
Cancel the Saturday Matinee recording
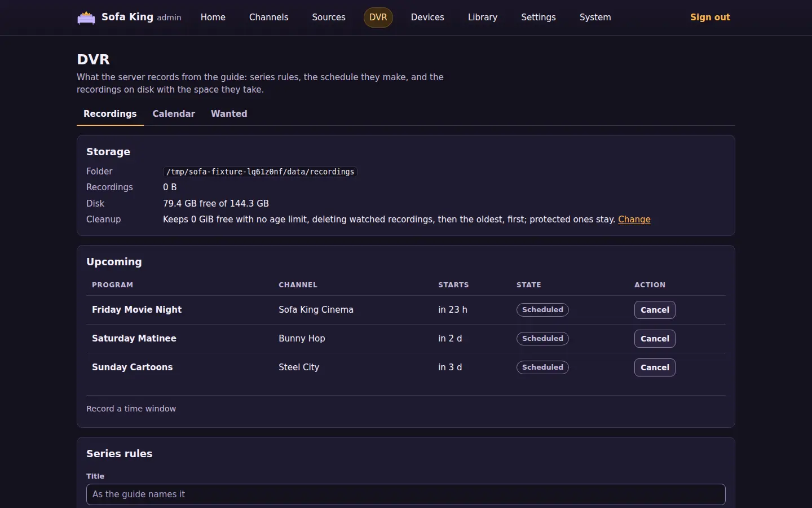655,339
